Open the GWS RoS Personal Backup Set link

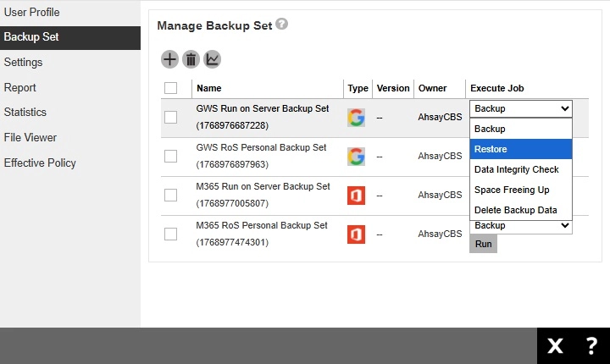point(261,147)
